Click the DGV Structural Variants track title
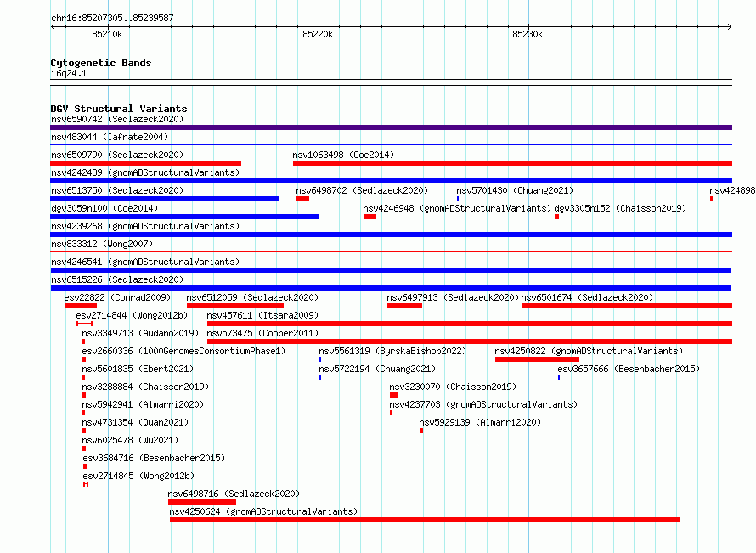The image size is (756, 553). point(119,109)
